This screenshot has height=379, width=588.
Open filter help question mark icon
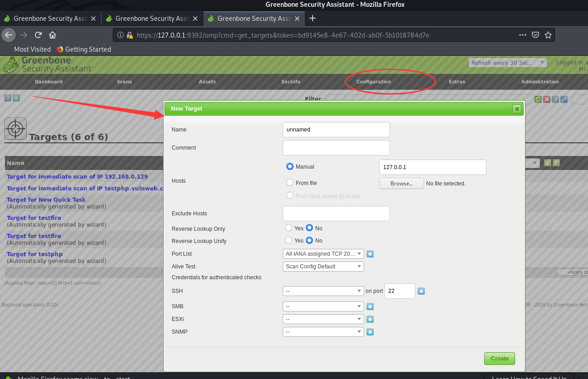pyautogui.click(x=555, y=99)
